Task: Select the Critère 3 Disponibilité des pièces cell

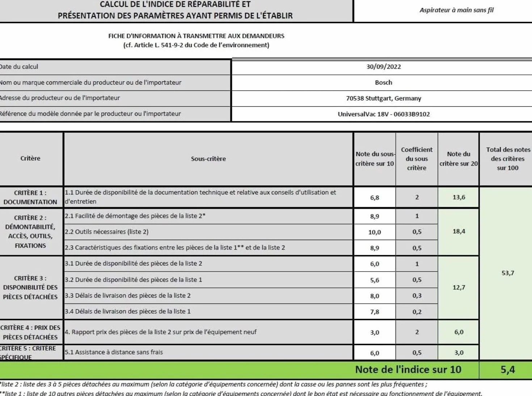Action: point(31,288)
